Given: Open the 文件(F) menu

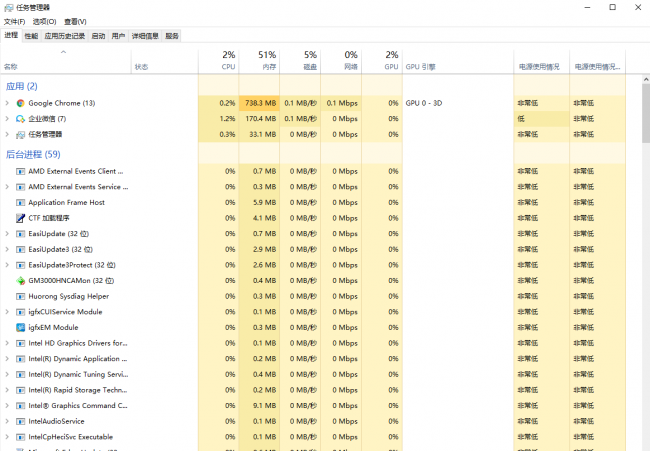Looking at the screenshot, I should point(15,22).
